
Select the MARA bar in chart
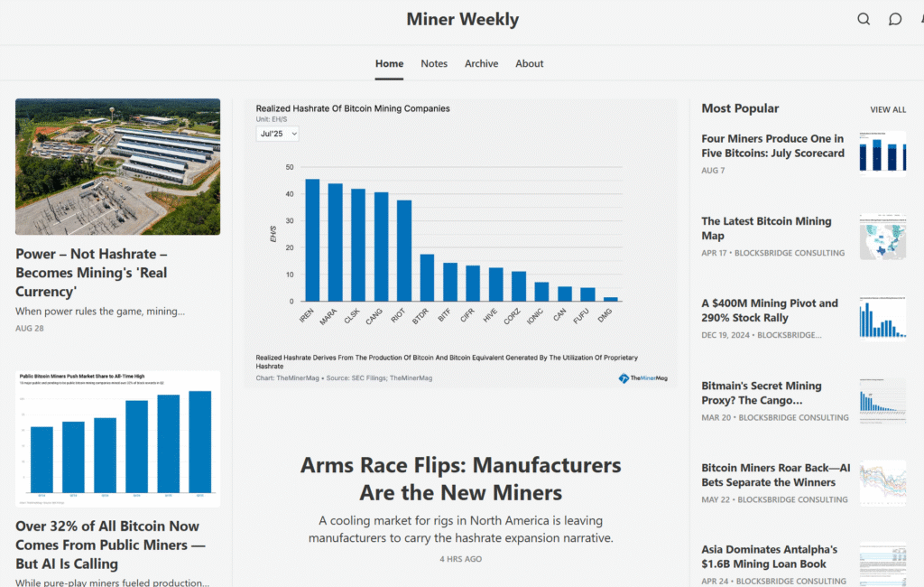pos(336,242)
